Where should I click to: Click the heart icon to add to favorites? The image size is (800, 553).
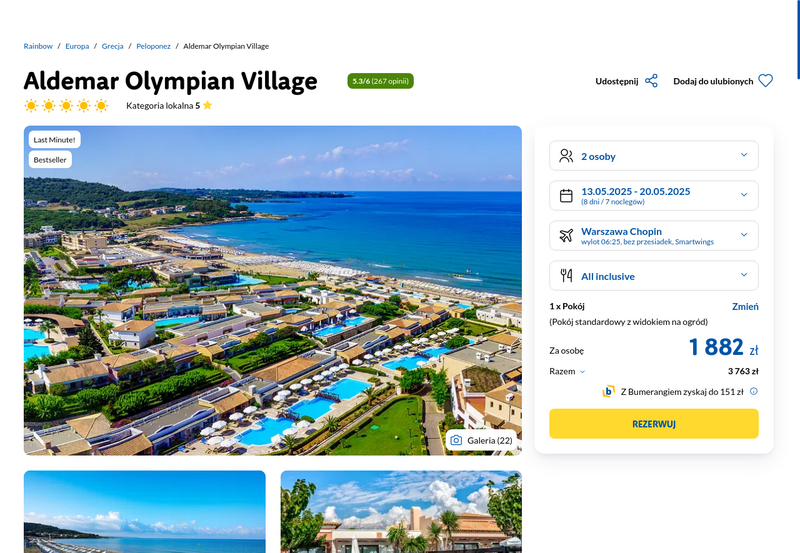(765, 81)
